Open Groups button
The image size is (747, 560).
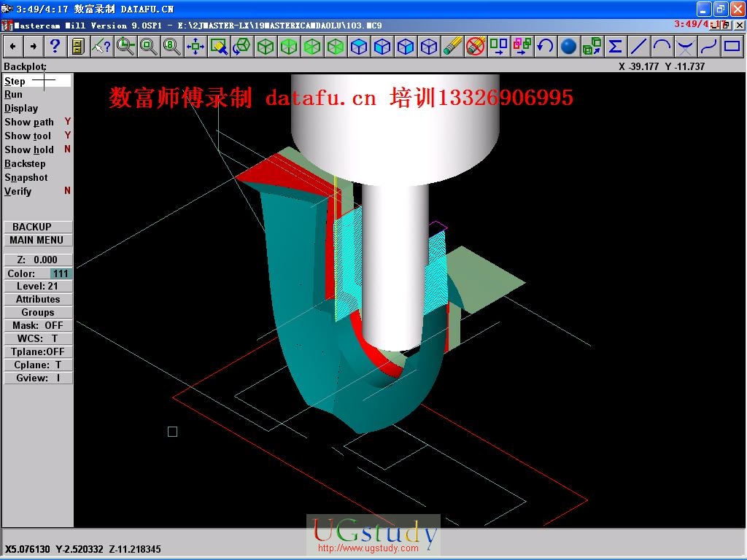(x=38, y=312)
